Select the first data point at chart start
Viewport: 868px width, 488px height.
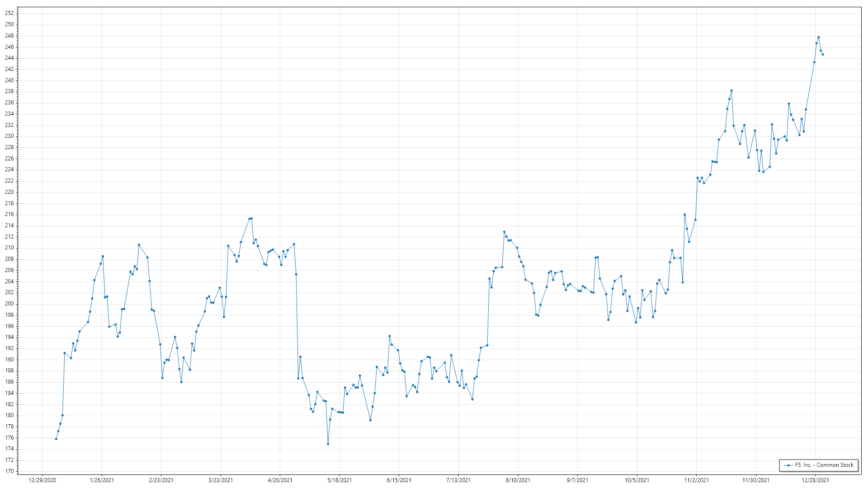point(56,439)
